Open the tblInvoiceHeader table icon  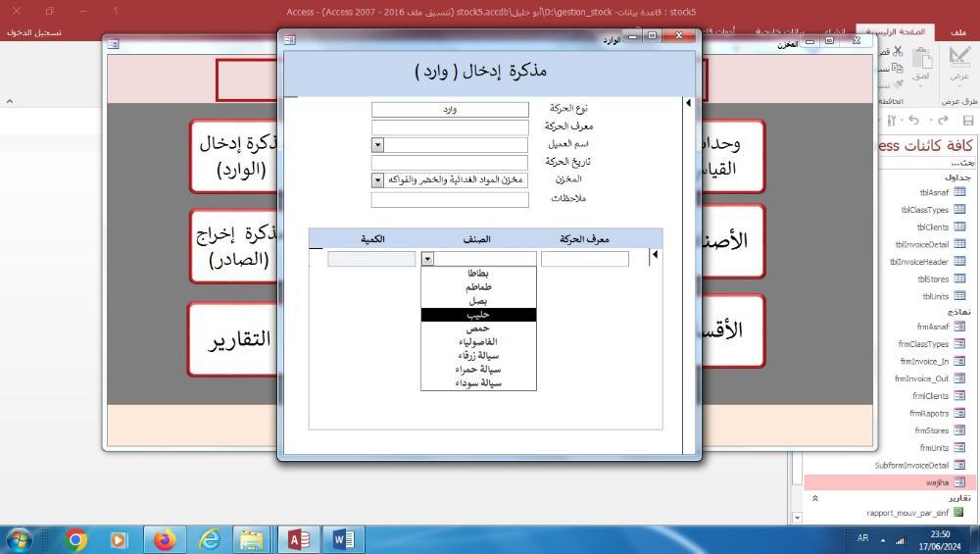pyautogui.click(x=959, y=262)
